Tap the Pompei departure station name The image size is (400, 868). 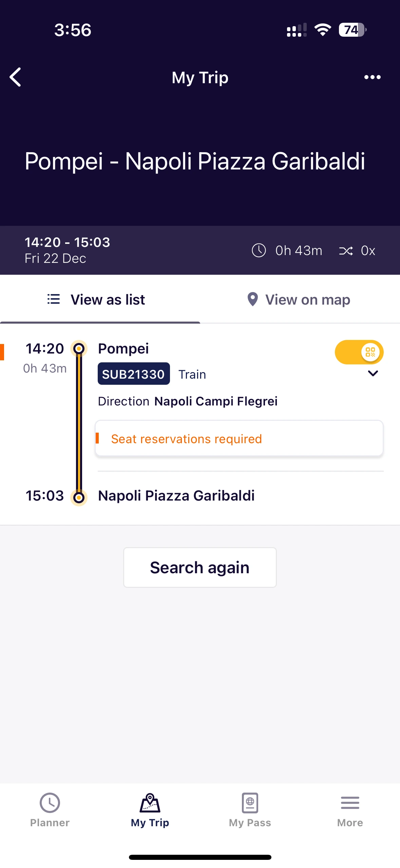click(123, 349)
